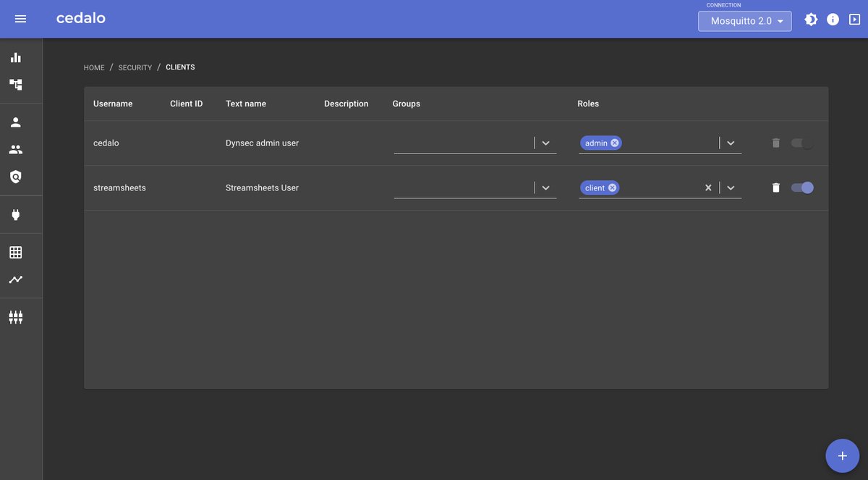Click the disabled trash icon for cedalo

point(776,143)
